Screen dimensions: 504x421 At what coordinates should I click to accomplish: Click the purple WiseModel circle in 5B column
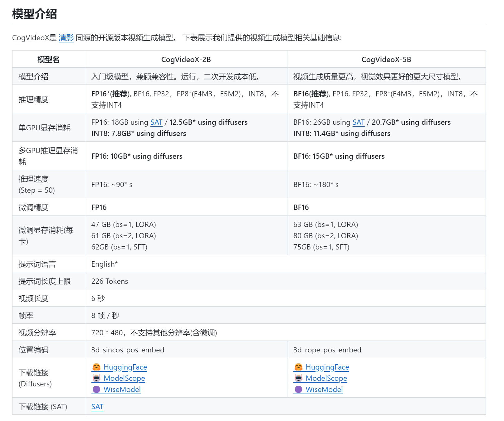[x=298, y=390]
